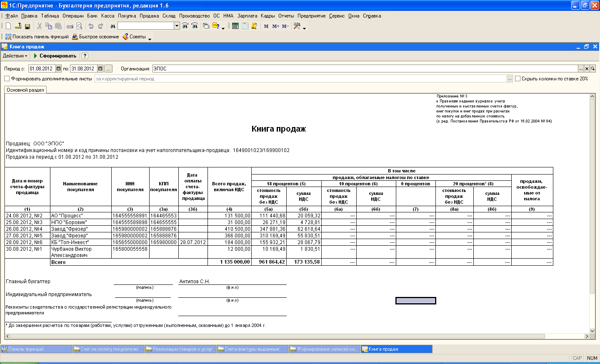The height and width of the screenshot is (364, 600).
Task: Click the Сформировать button
Action: 55,56
